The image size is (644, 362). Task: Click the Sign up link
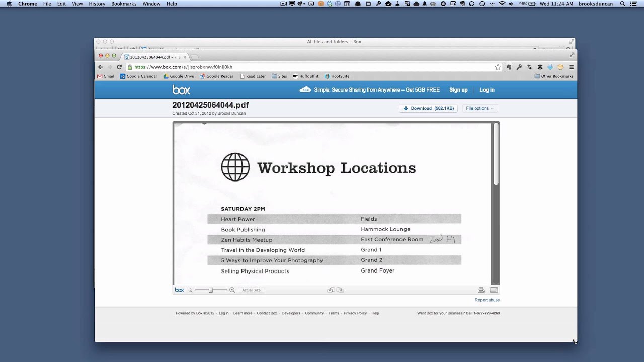(458, 90)
